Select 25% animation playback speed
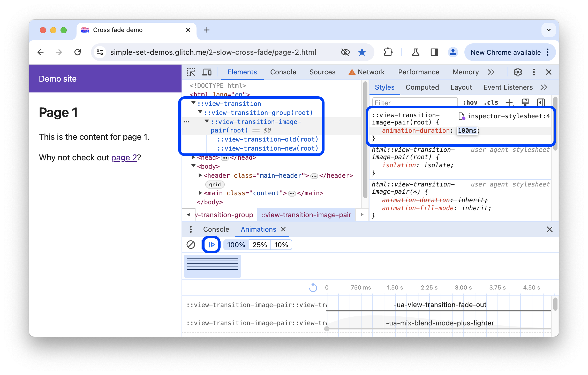This screenshot has height=375, width=588. [x=259, y=244]
